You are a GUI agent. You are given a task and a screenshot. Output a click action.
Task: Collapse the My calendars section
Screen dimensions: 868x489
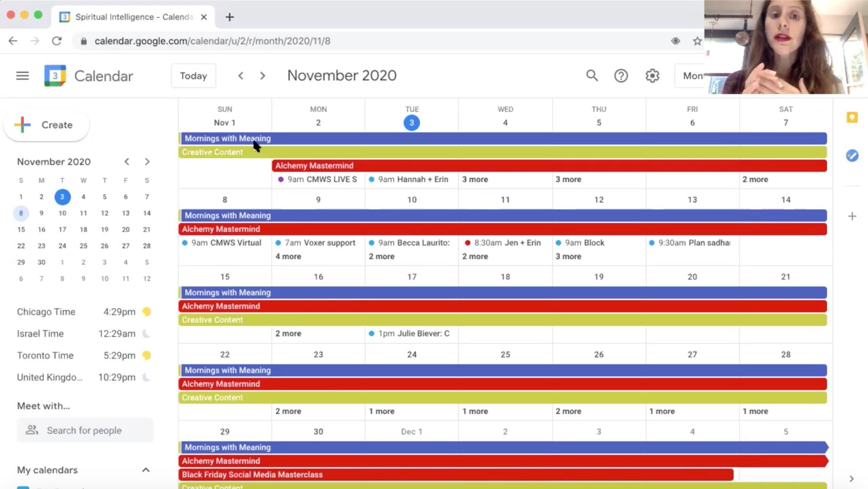(x=146, y=470)
